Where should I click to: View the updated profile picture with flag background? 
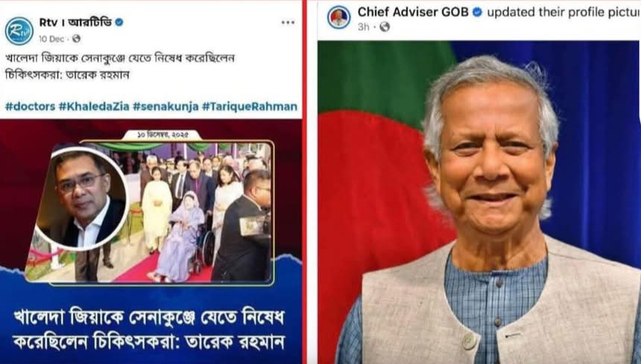[479, 202]
